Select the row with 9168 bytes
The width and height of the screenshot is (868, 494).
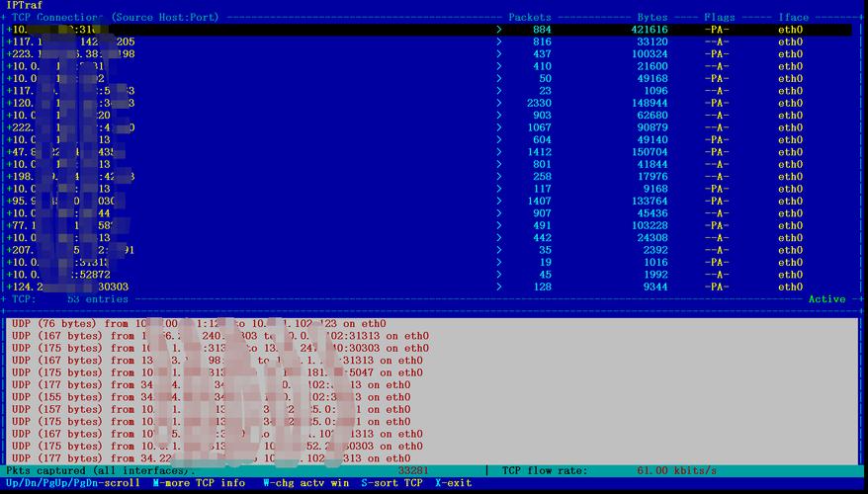coord(429,189)
